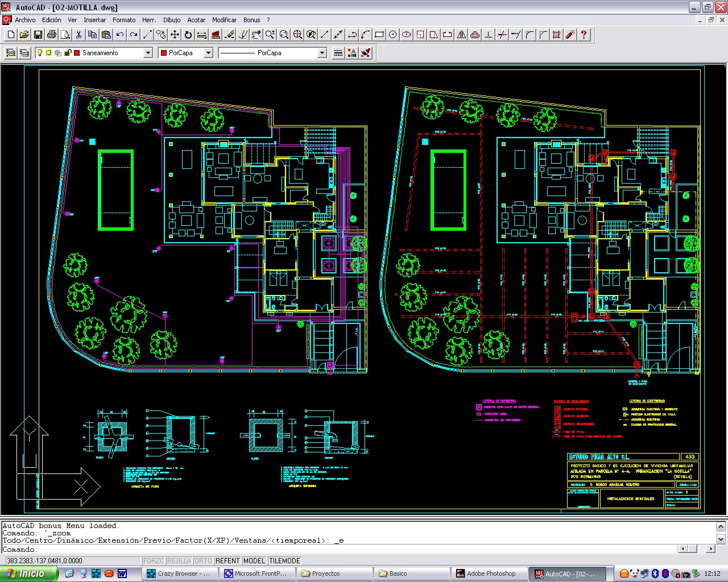Click the Save drawing icon

pos(38,35)
